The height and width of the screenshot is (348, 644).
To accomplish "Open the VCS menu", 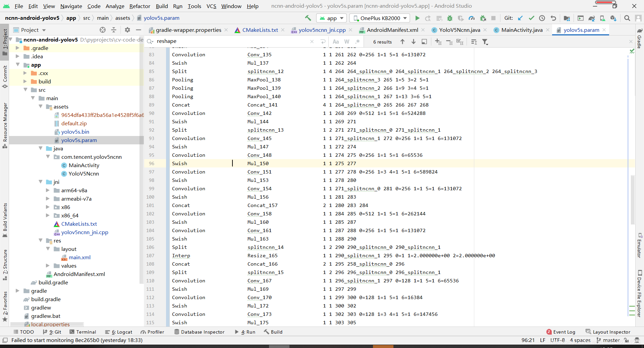I will pyautogui.click(x=211, y=6).
